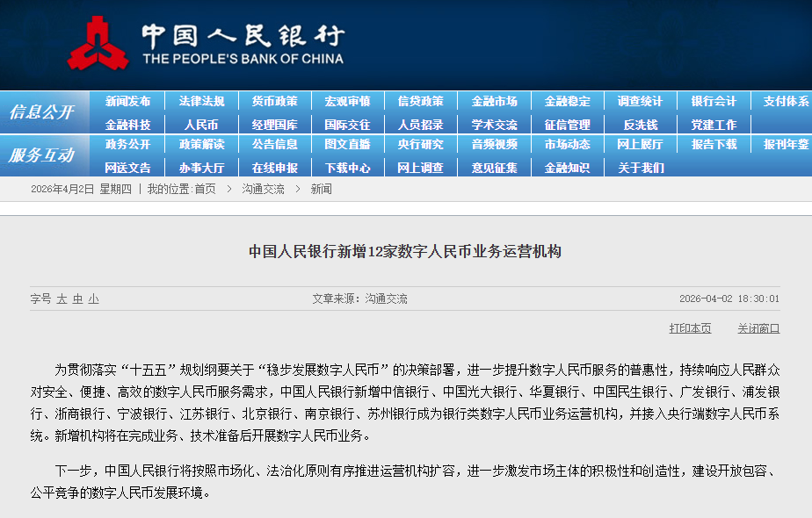Open 网上调查 menu item
Image resolution: width=812 pixels, height=518 pixels.
[420, 168]
